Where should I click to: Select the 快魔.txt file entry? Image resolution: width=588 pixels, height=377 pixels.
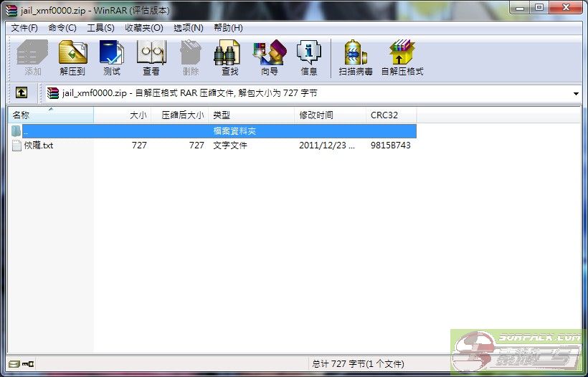(38, 145)
